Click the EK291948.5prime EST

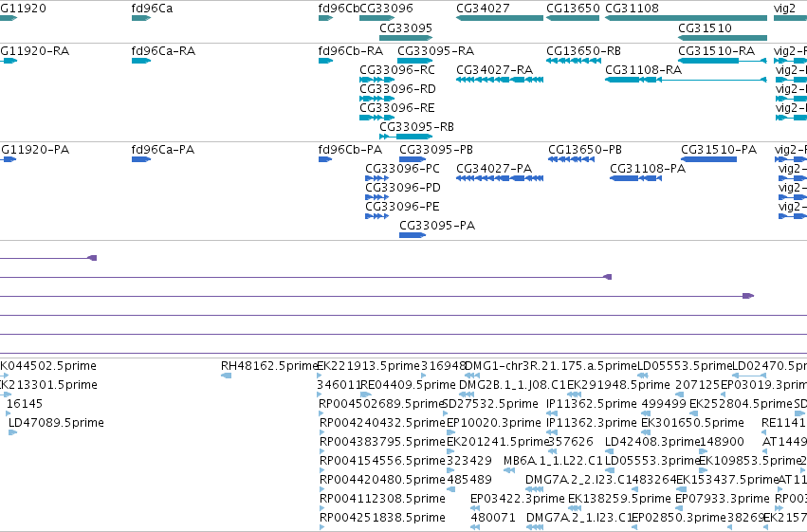tap(574, 394)
